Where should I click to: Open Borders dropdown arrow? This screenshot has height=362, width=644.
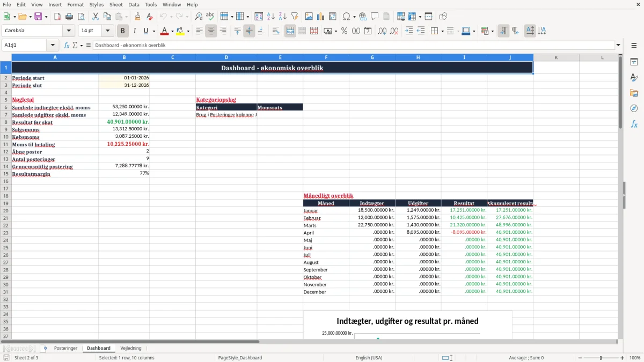(x=442, y=31)
